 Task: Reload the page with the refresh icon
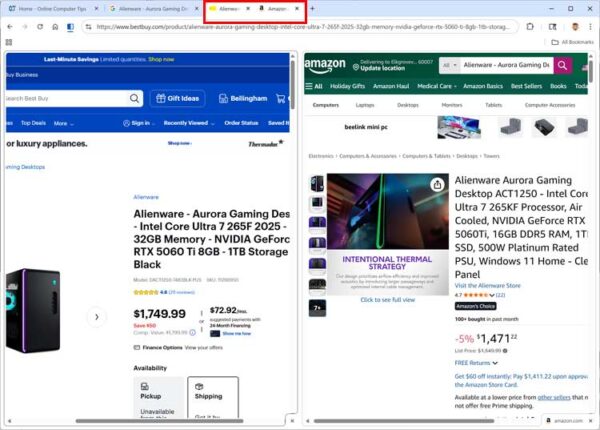point(40,27)
